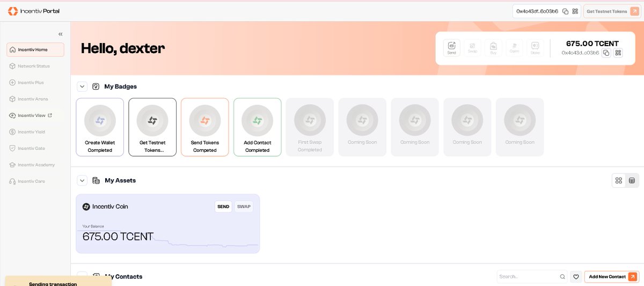Click the Sending transaction notification
This screenshot has height=286, width=644.
58,282
